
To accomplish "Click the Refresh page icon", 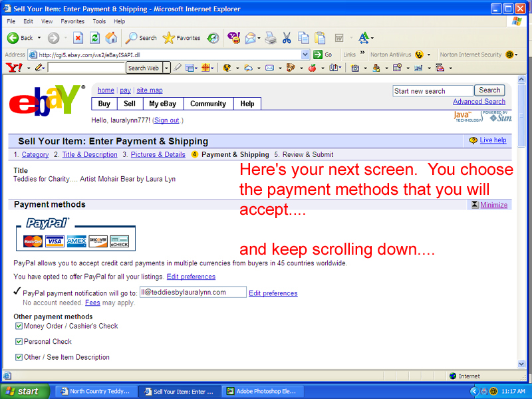I will (x=94, y=38).
